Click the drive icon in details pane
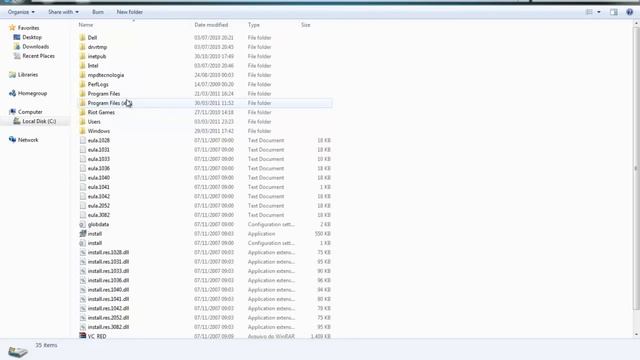Viewport: 640px width, 360px height. click(x=18, y=351)
